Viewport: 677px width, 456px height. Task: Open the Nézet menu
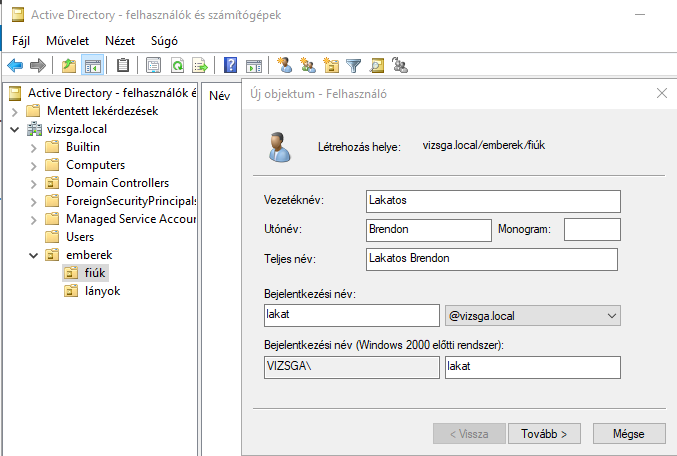pos(120,41)
